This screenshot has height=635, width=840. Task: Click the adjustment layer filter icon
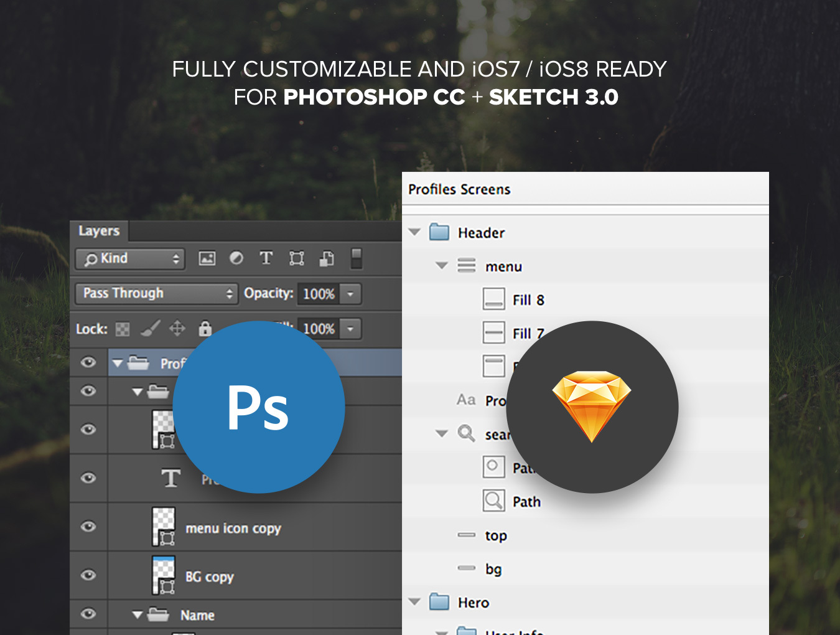click(236, 258)
